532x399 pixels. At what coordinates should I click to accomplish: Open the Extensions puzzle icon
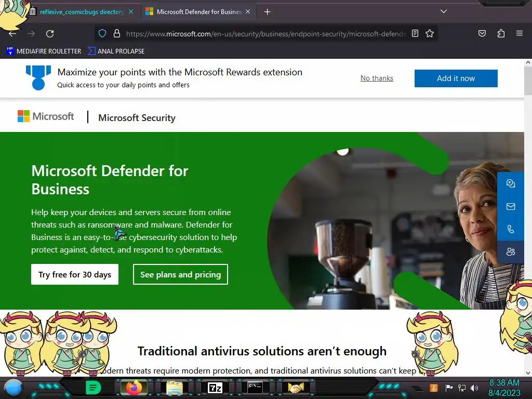(x=501, y=33)
